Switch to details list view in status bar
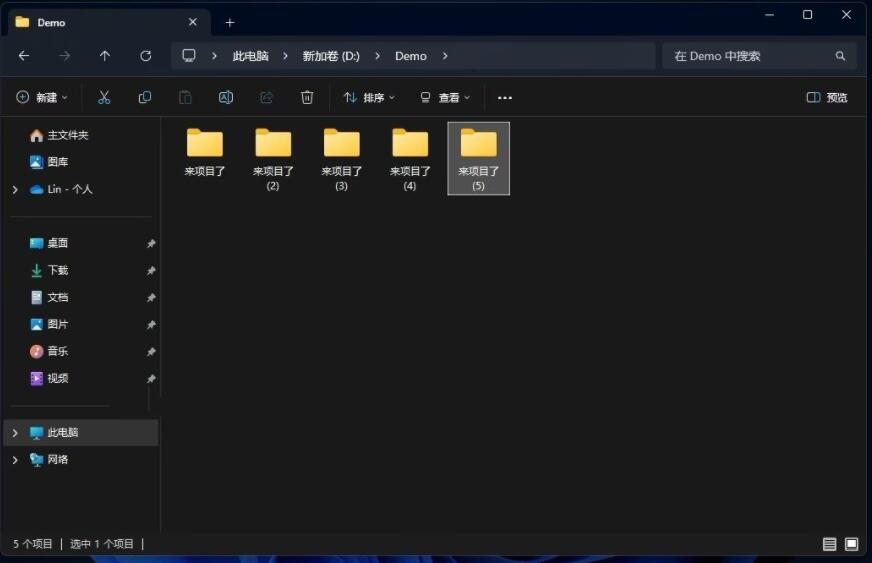Viewport: 872px width, 563px height. click(x=829, y=544)
